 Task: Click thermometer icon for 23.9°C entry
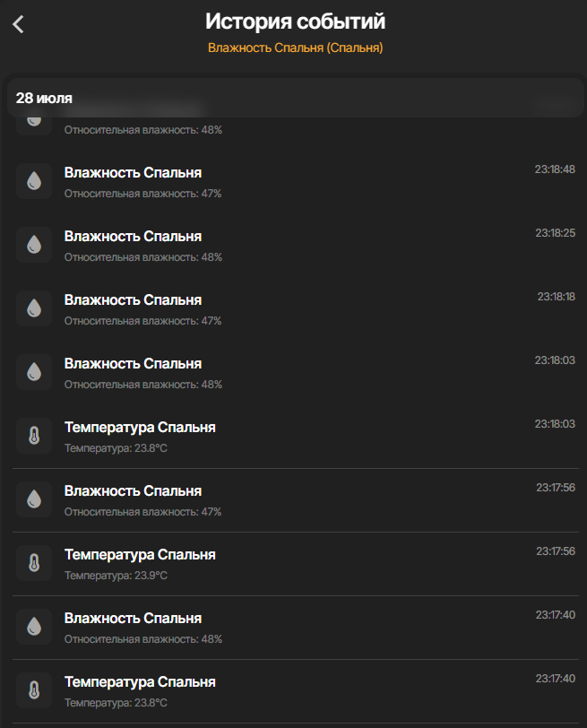[34, 563]
